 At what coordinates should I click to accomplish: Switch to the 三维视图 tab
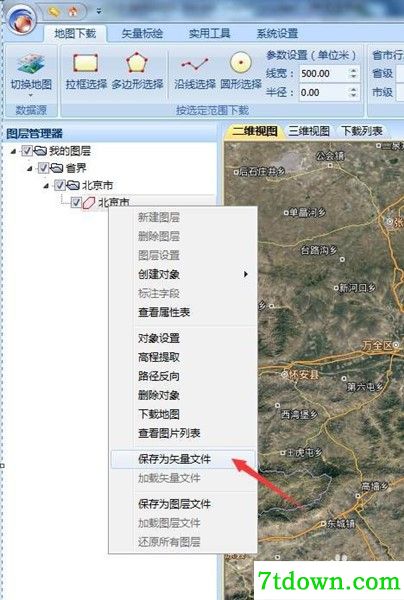pos(309,131)
